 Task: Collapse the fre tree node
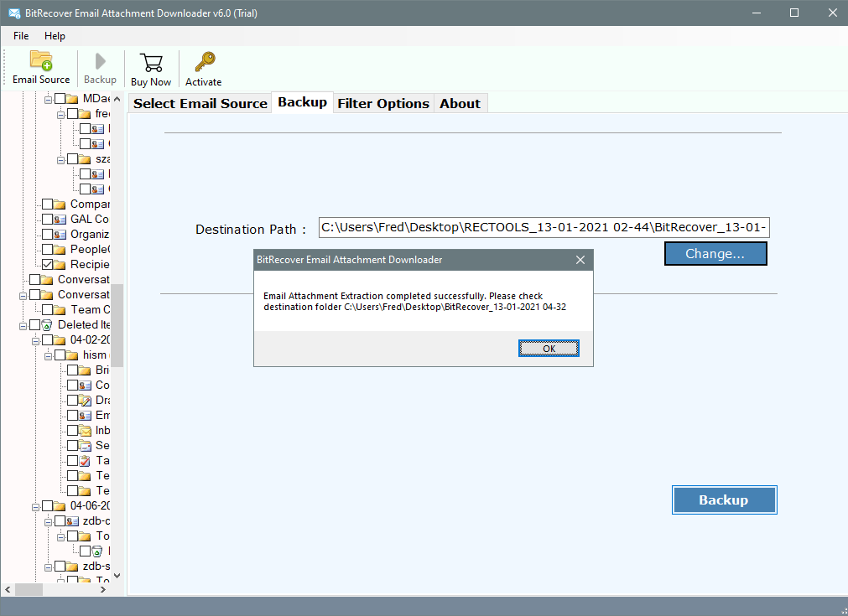point(60,115)
